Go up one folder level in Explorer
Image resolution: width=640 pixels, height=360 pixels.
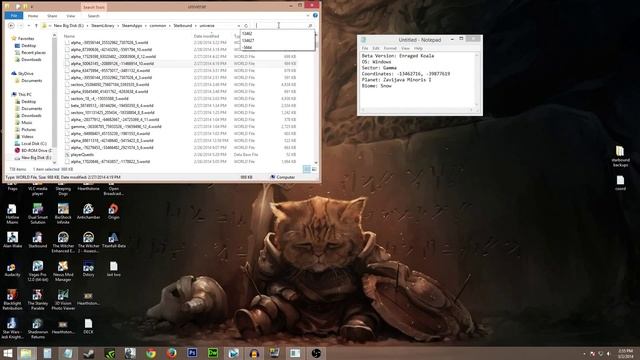point(36,25)
